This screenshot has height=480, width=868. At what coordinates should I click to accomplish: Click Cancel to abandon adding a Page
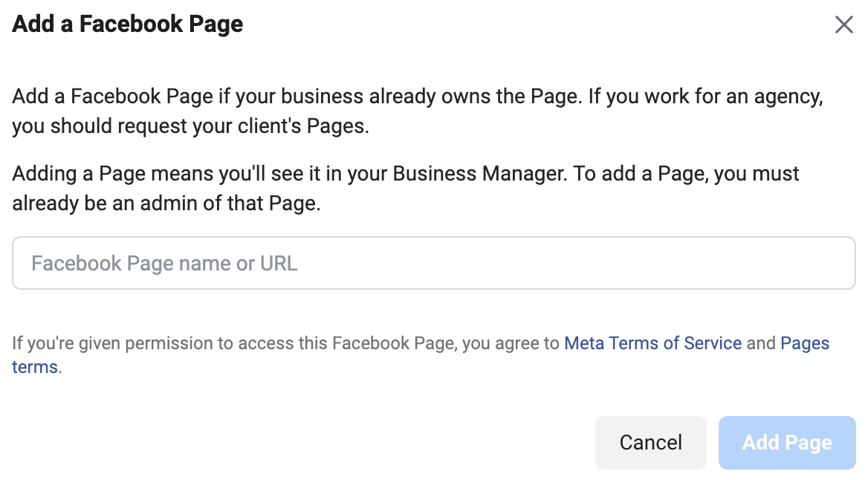pos(650,442)
